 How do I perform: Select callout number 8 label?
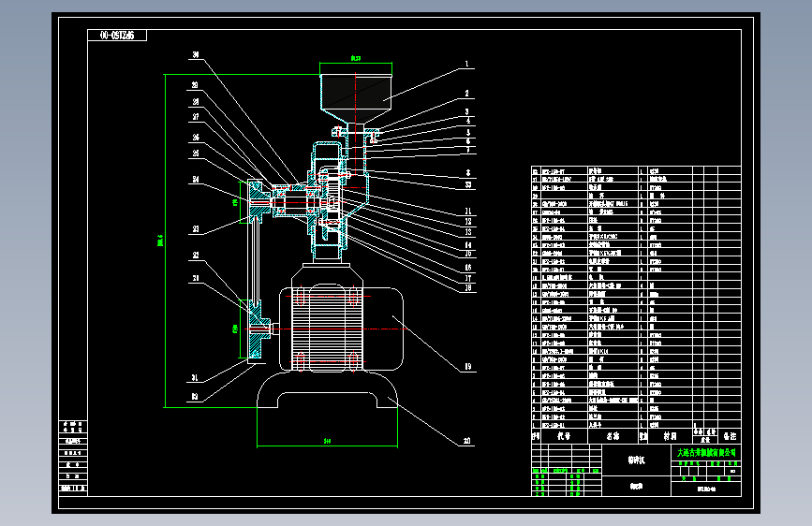tap(468, 173)
